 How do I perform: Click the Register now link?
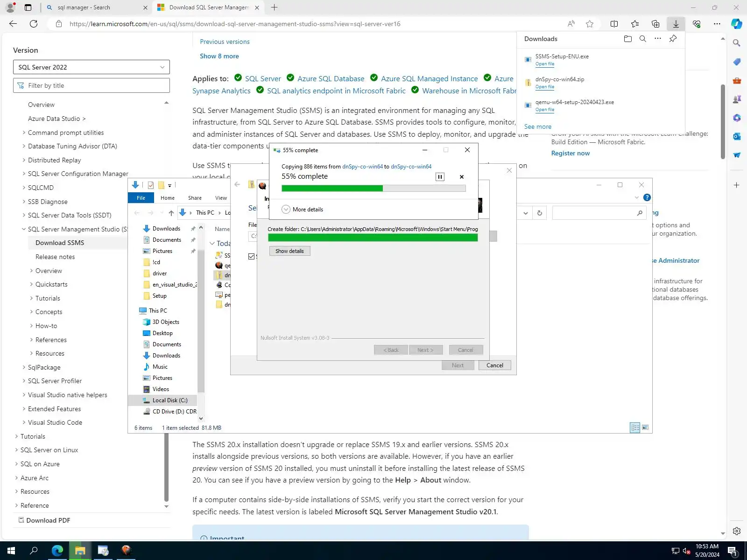pyautogui.click(x=571, y=153)
